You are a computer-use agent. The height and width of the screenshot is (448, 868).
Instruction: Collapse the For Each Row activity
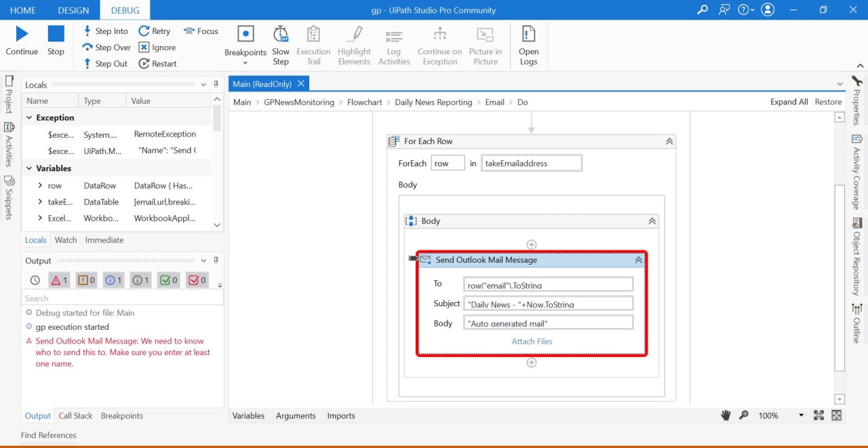click(669, 141)
